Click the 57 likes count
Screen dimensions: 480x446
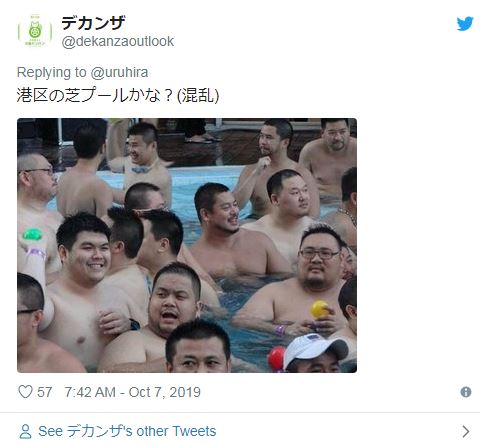pyautogui.click(x=44, y=392)
